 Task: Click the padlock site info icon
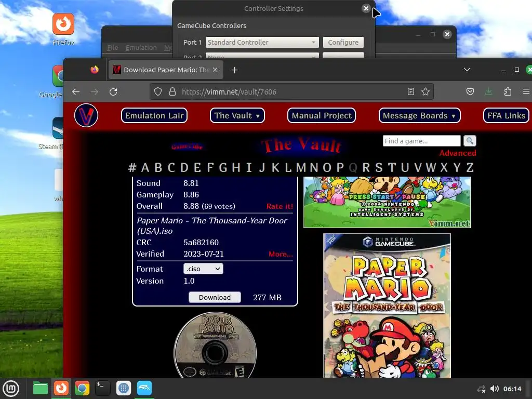pyautogui.click(x=172, y=91)
